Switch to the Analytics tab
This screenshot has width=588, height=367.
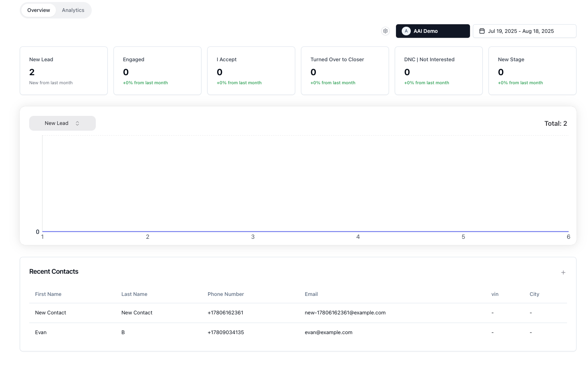click(x=73, y=10)
